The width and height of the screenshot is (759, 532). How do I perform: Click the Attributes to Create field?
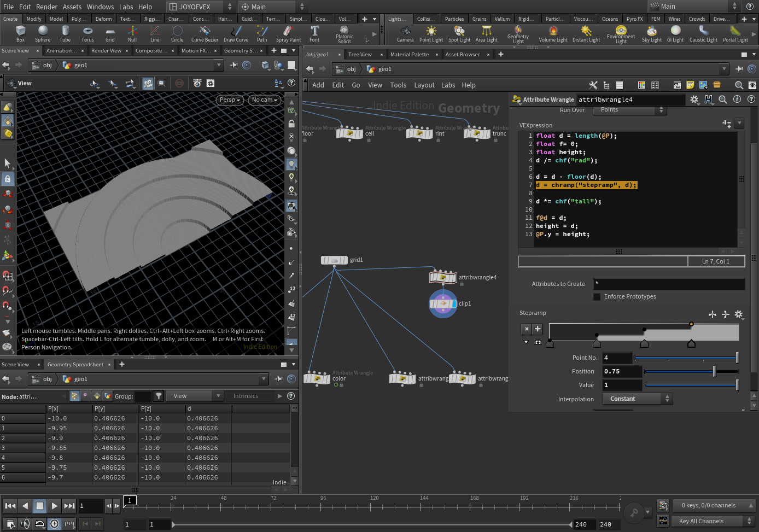pos(668,284)
